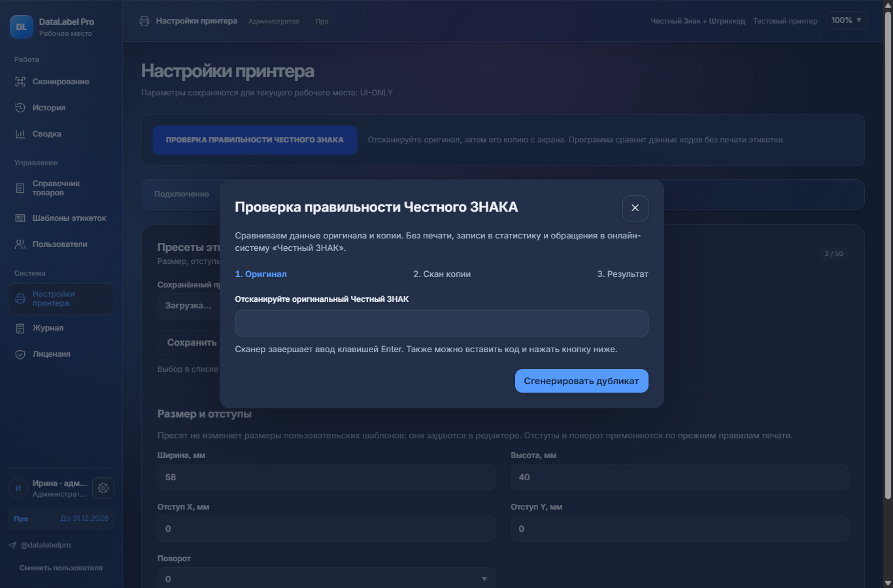Screen dimensions: 893x588
Task: Open История using the clock icon
Action: (20, 108)
